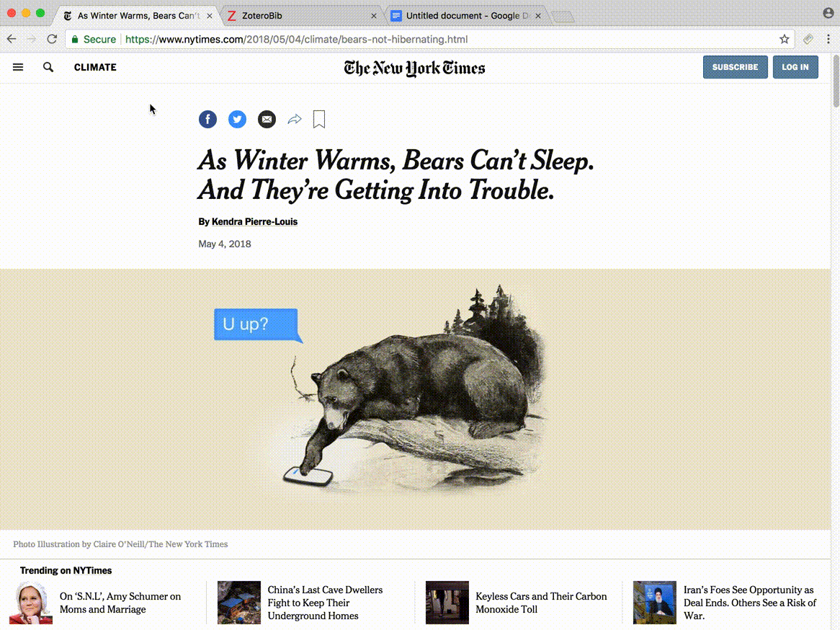Screen dimensions: 840x630
Task: Email the bear article
Action: pos(267,119)
